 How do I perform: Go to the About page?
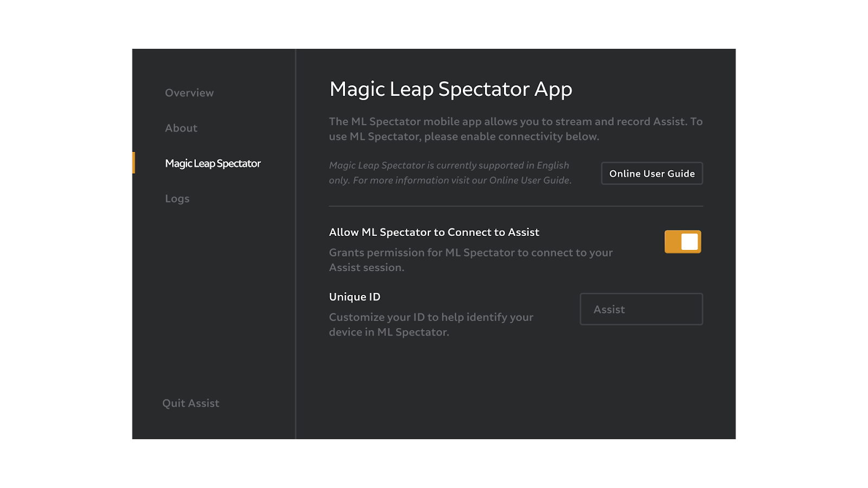tap(181, 128)
